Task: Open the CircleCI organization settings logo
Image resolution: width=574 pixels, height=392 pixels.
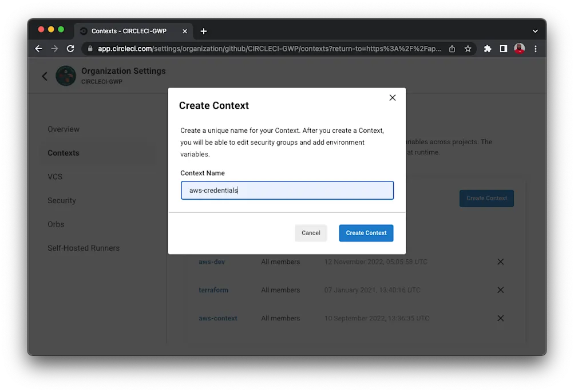Action: point(66,75)
